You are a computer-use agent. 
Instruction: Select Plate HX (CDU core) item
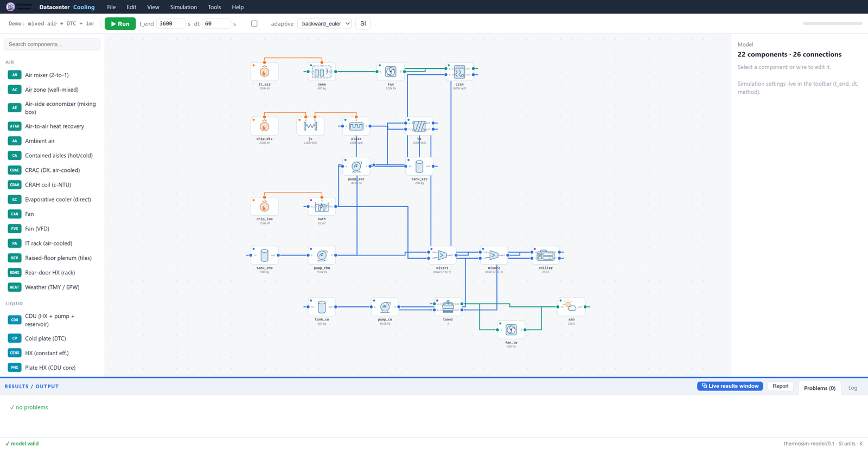point(52,368)
